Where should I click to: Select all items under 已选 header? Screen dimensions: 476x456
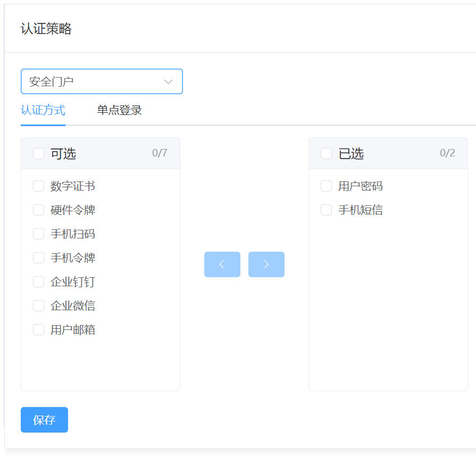(x=325, y=153)
